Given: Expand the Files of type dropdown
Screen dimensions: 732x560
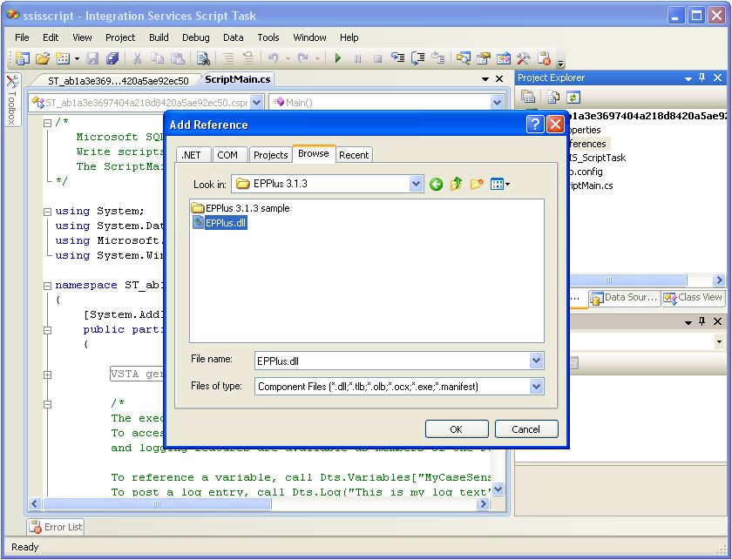Looking at the screenshot, I should pos(536,386).
